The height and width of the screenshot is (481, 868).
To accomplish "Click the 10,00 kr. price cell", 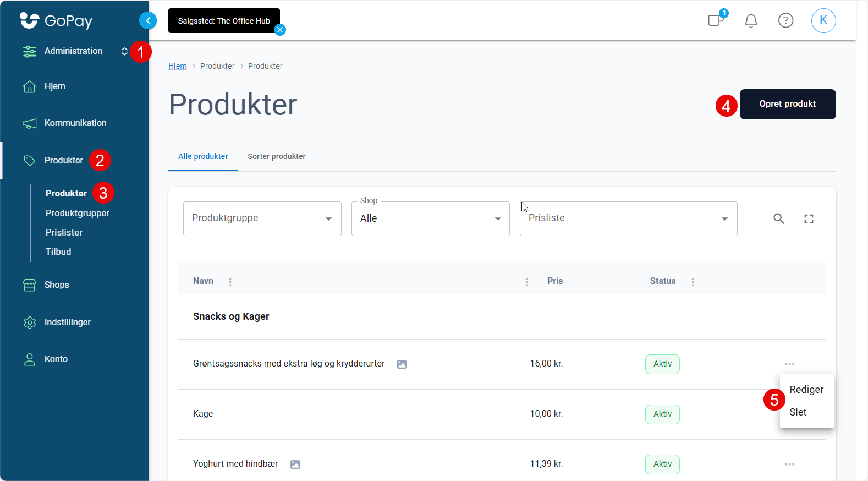I will coord(546,413).
